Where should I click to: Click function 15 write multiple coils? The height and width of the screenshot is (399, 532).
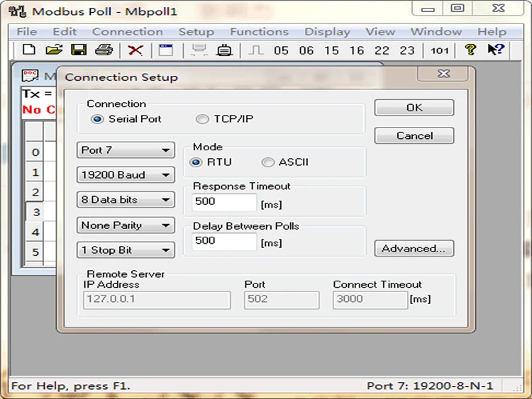(x=331, y=50)
